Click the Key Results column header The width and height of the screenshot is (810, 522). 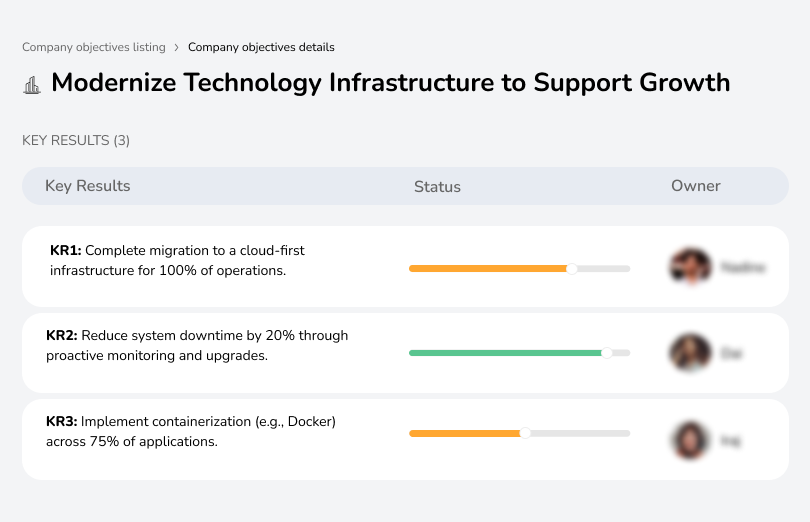pos(88,186)
